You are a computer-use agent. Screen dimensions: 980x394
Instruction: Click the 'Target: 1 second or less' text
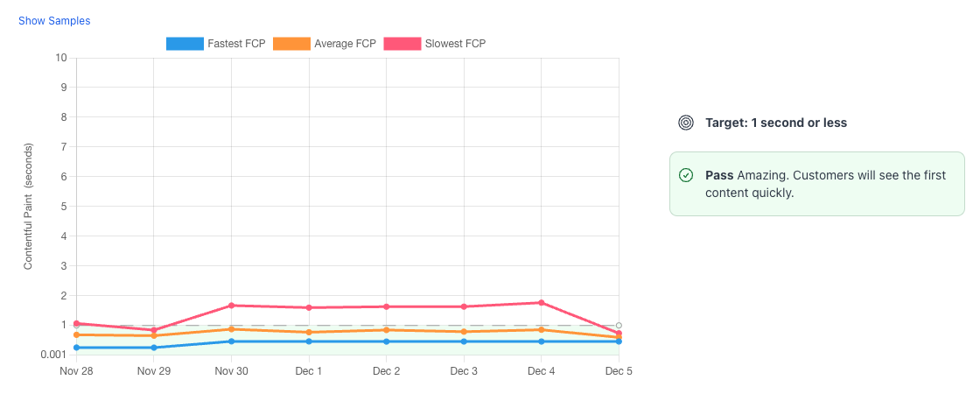coord(776,123)
